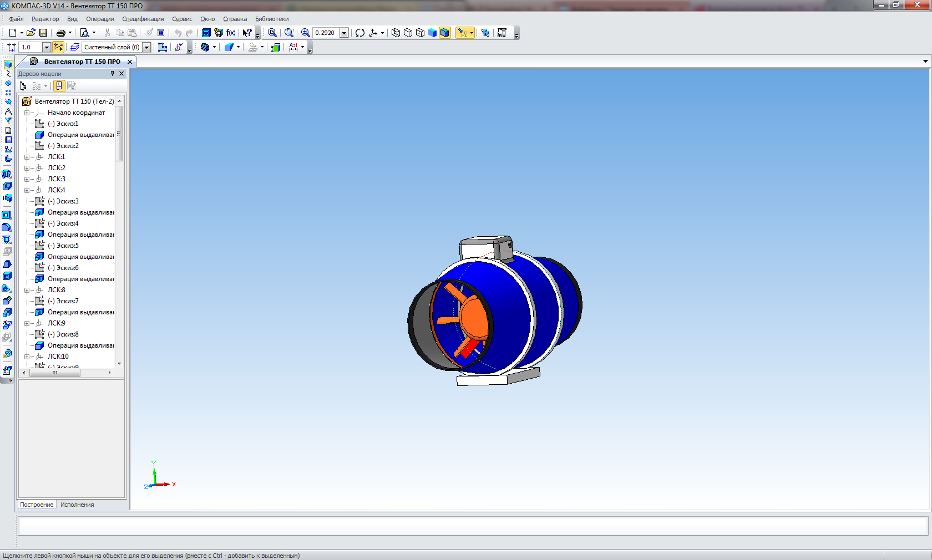Viewport: 932px width, 560px height.
Task: Expand the ЛСК:1 tree node
Action: pos(27,157)
